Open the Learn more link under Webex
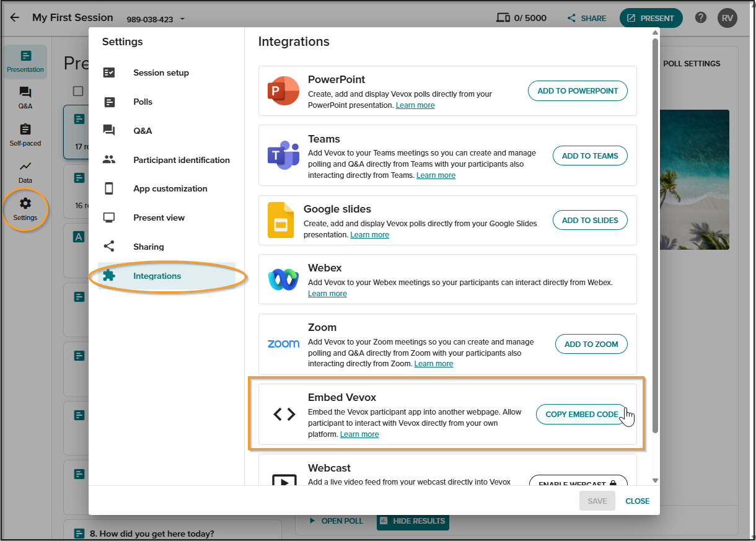Screen dimensions: 756x541 tap(327, 294)
